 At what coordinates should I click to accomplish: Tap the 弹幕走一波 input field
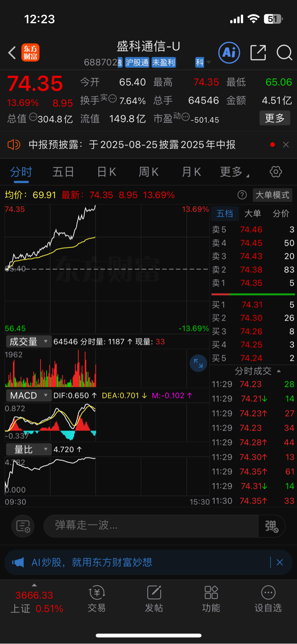151,526
